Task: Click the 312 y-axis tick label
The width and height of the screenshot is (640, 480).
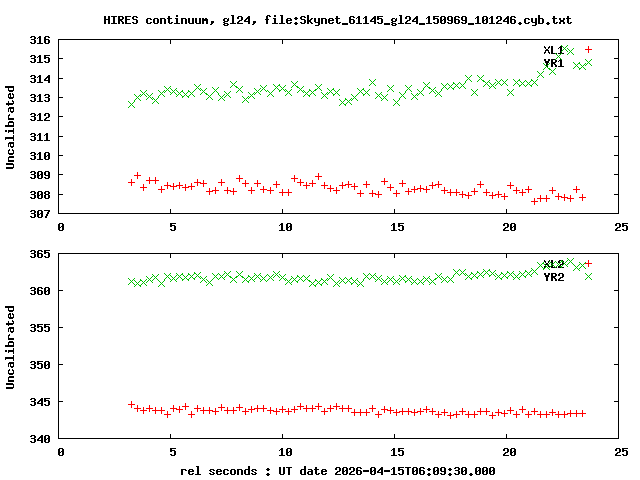Action: (40, 117)
